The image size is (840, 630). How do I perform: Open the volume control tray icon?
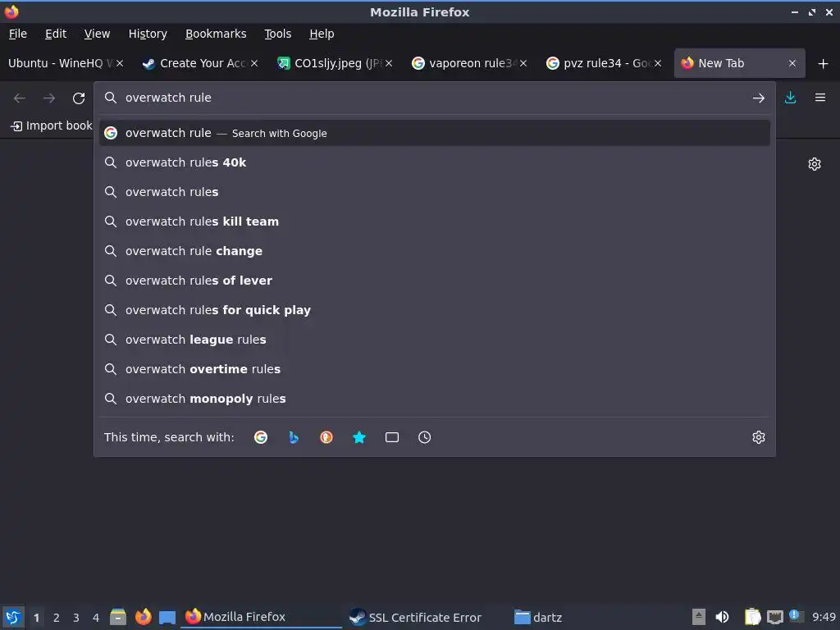point(722,617)
